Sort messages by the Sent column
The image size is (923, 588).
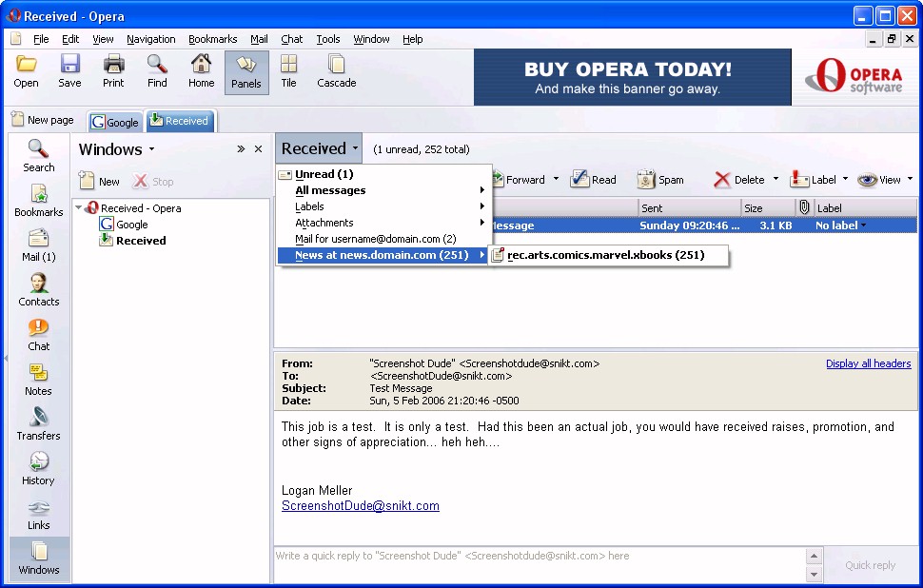point(689,207)
